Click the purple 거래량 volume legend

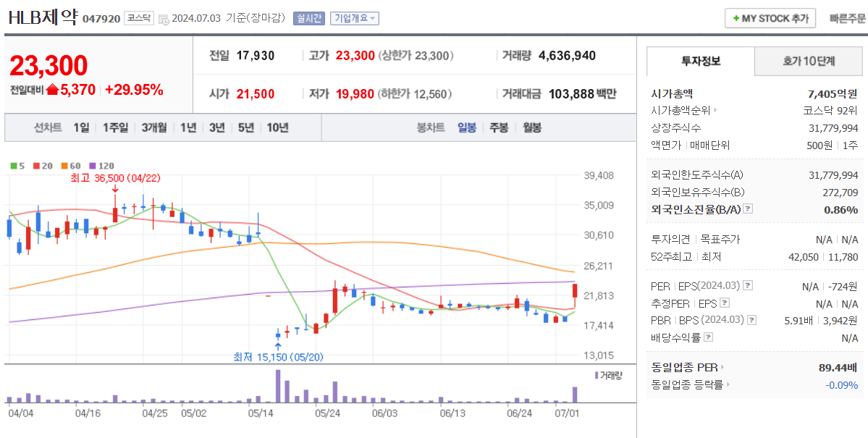608,376
